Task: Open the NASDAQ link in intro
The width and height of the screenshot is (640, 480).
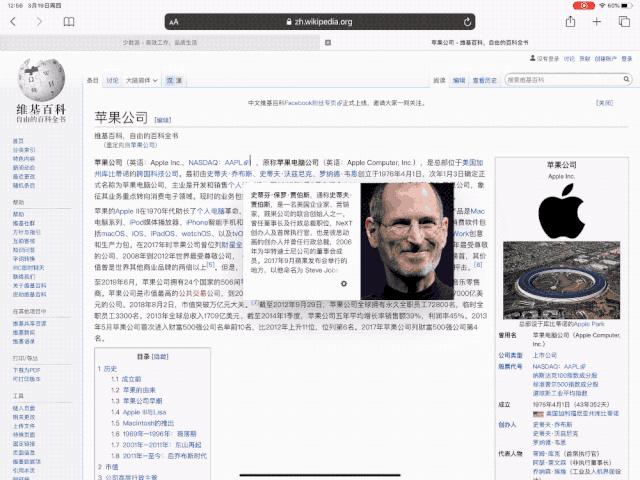Action: point(203,162)
